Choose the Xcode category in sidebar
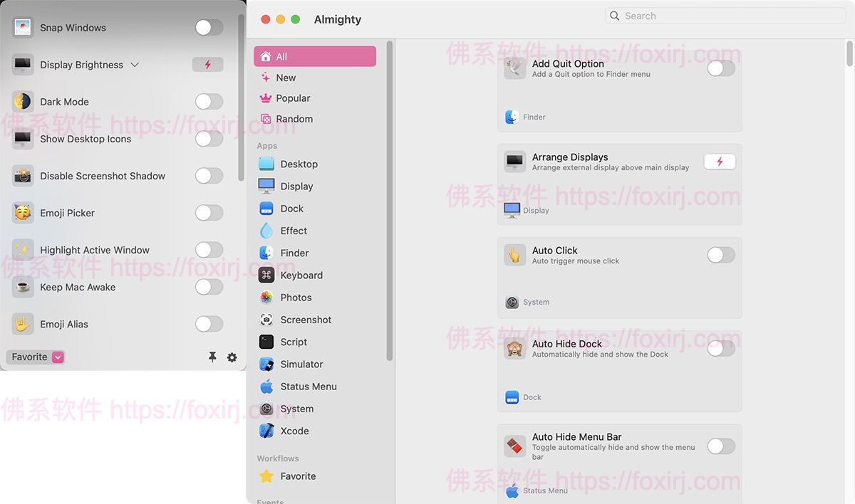855x504 pixels. tap(294, 431)
